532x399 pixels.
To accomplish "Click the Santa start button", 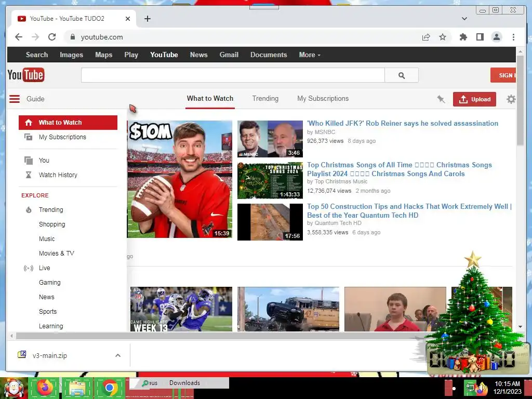I will click(14, 388).
